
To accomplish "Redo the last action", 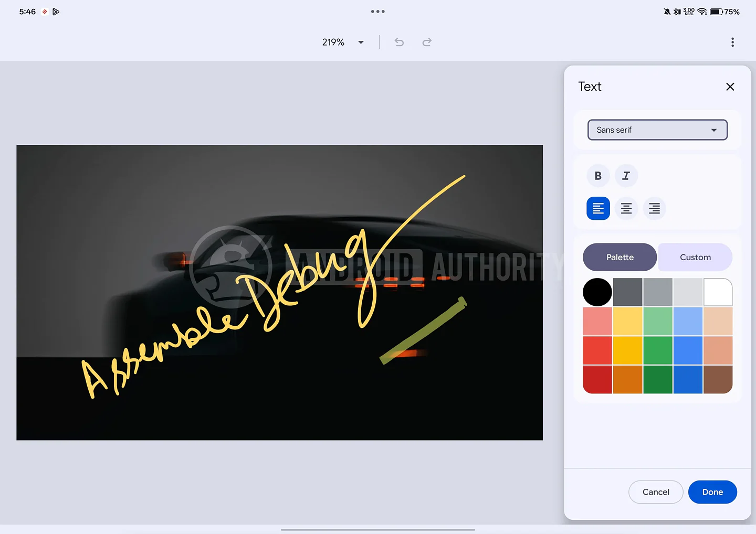I will 427,42.
